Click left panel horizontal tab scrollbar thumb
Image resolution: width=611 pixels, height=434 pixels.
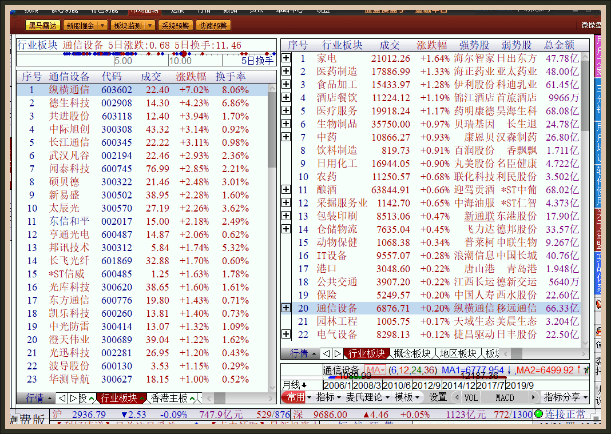click(220, 398)
